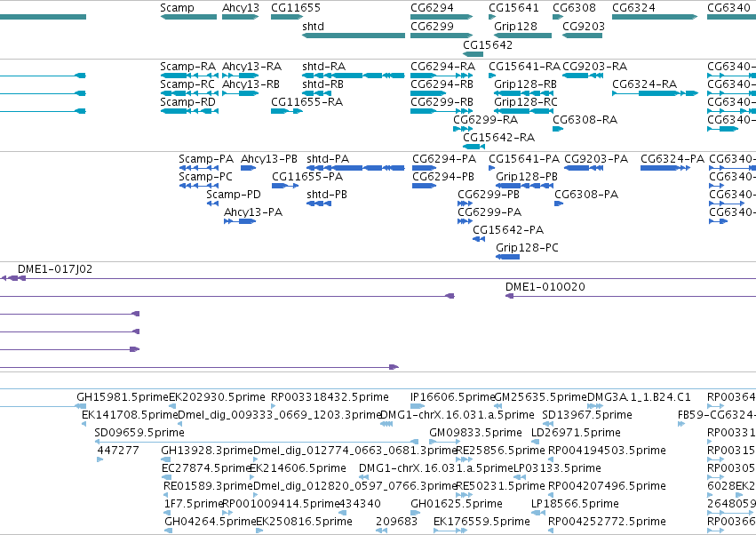
Task: Click the CG11655-PA protein feature
Action: point(285,187)
